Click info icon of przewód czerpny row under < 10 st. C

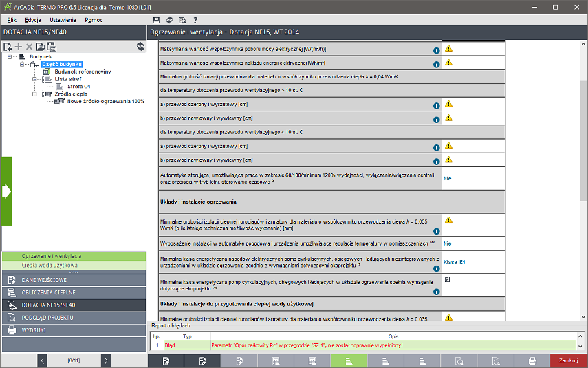click(437, 147)
